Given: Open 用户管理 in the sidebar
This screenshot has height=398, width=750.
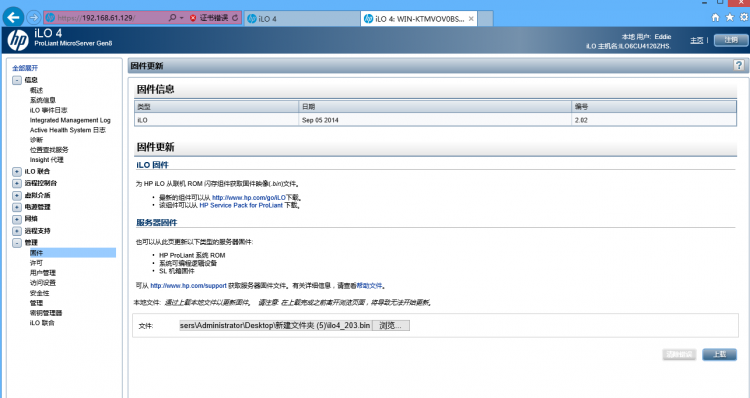Looking at the screenshot, I should [x=43, y=273].
